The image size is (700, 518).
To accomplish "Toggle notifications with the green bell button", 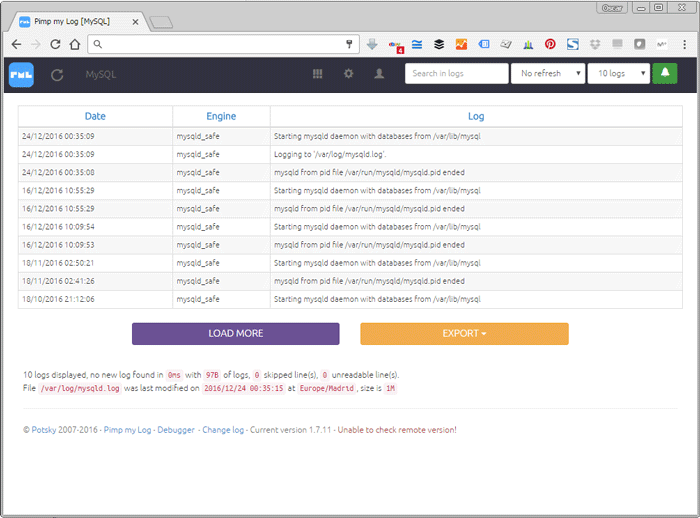I will click(665, 73).
